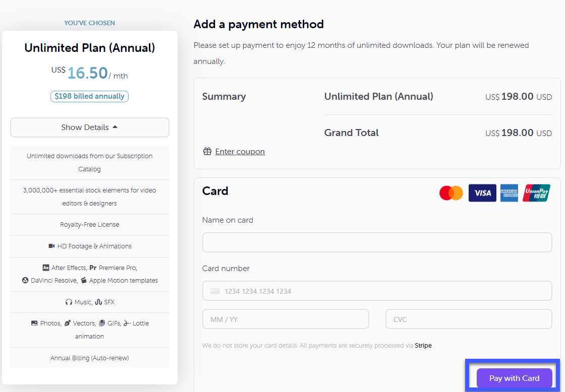Click the After Effects icon
This screenshot has height=392, width=565.
click(46, 268)
